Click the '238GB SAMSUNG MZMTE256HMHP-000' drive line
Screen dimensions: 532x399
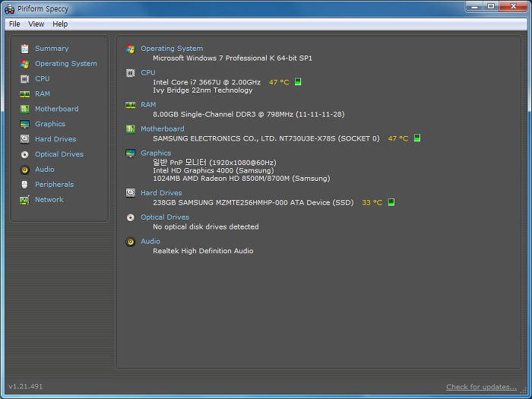[253, 203]
